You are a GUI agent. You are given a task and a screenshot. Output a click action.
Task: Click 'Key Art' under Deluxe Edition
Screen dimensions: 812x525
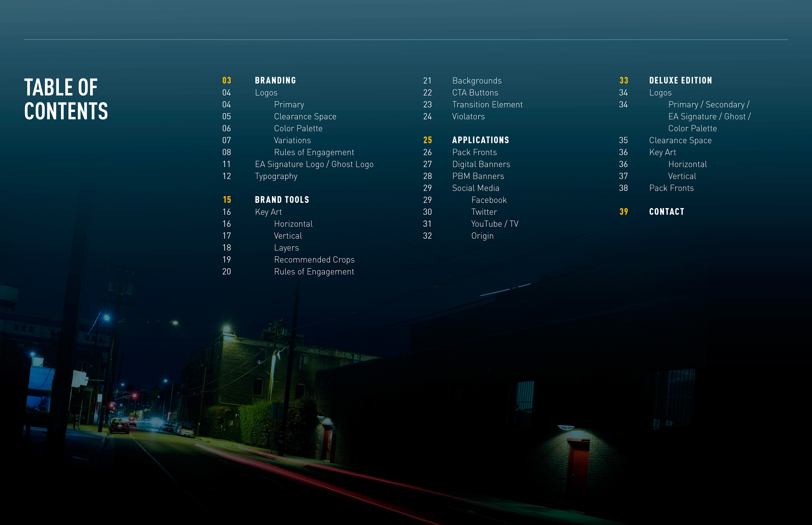coord(662,152)
